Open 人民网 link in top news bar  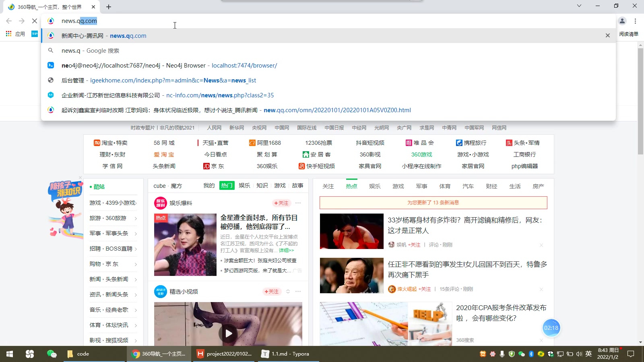pyautogui.click(x=214, y=128)
